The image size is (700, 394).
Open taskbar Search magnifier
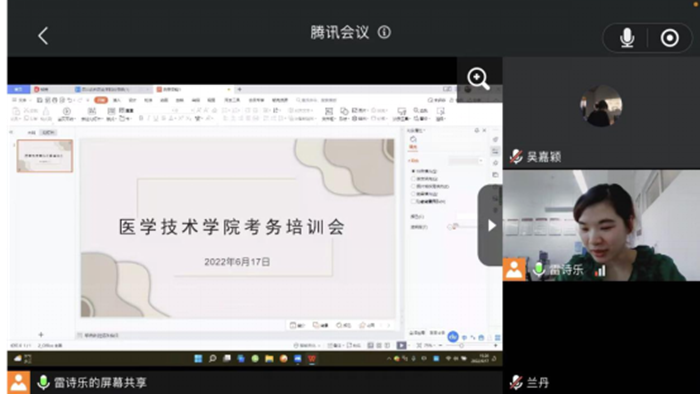[x=212, y=358]
